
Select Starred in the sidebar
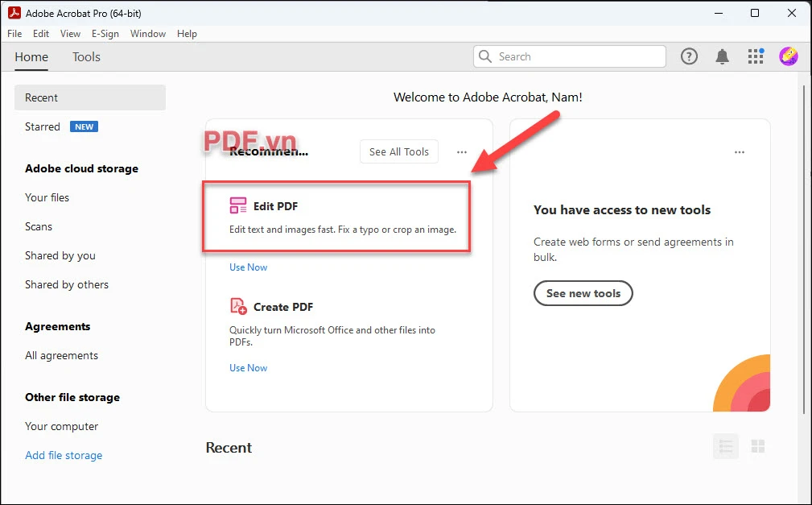(x=43, y=126)
